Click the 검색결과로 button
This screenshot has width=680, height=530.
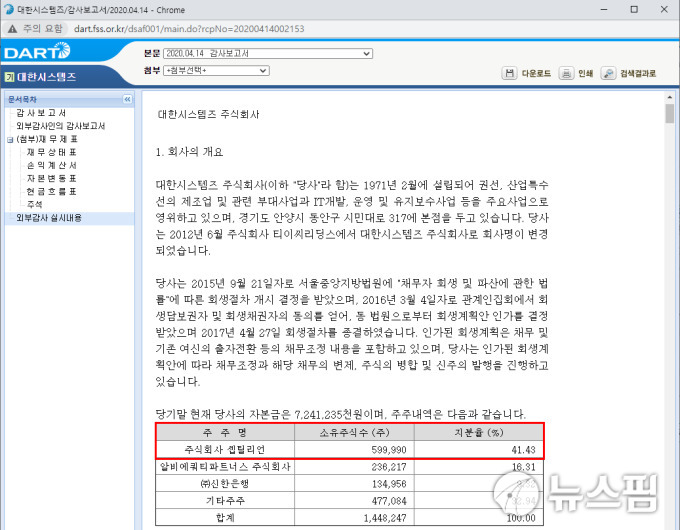tap(638, 73)
